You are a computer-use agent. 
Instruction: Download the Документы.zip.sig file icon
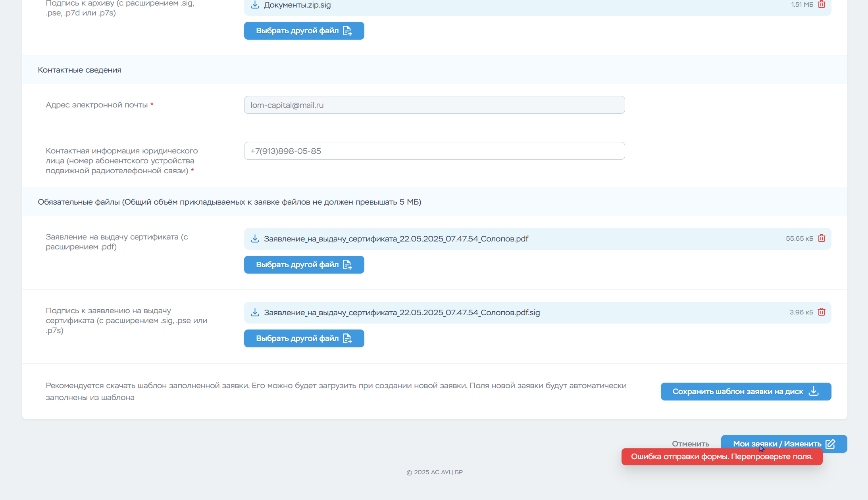255,5
